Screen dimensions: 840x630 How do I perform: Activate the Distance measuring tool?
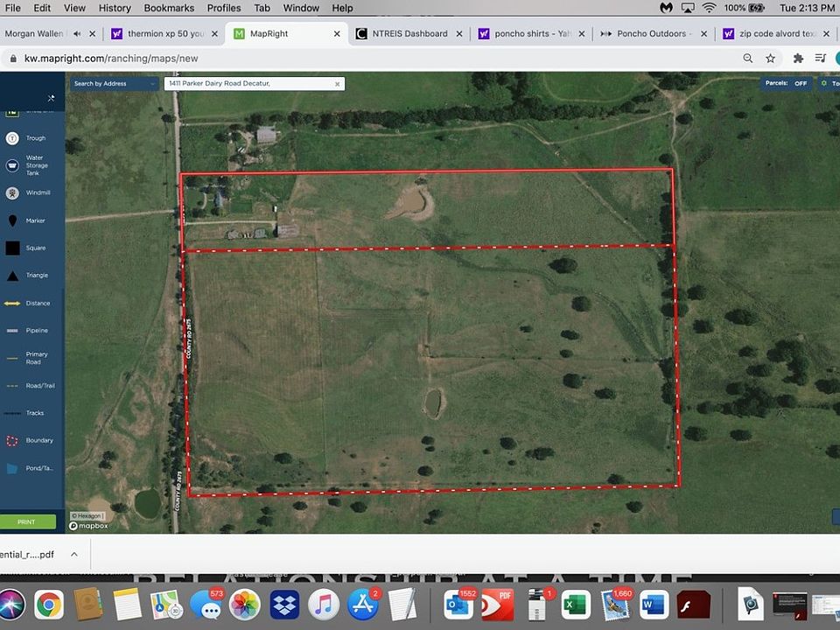coord(12,304)
